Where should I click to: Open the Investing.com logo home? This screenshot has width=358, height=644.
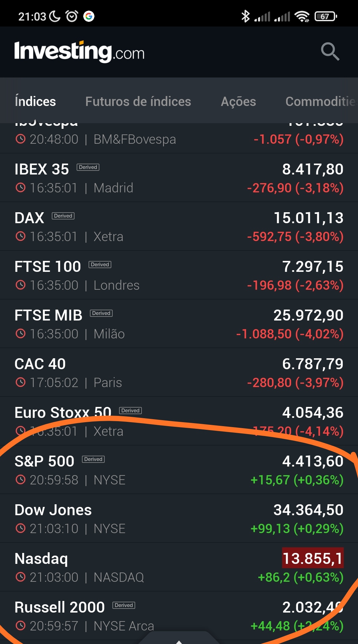(80, 52)
